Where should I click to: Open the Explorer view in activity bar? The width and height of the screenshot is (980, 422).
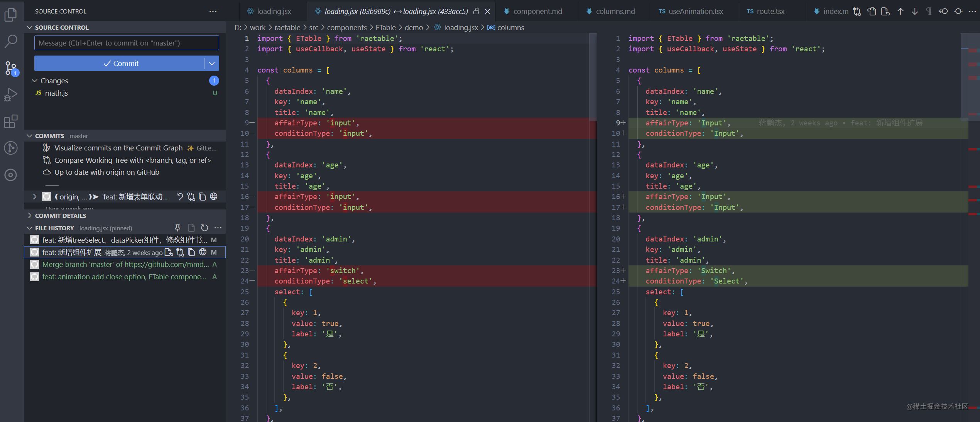pyautogui.click(x=11, y=15)
